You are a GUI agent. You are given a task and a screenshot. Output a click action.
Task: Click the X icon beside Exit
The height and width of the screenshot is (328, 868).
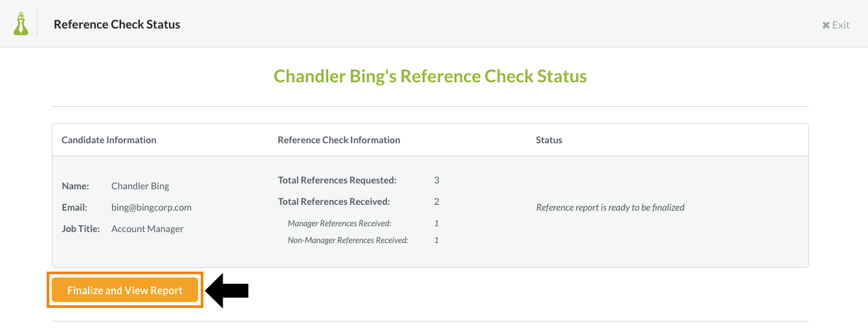(826, 25)
